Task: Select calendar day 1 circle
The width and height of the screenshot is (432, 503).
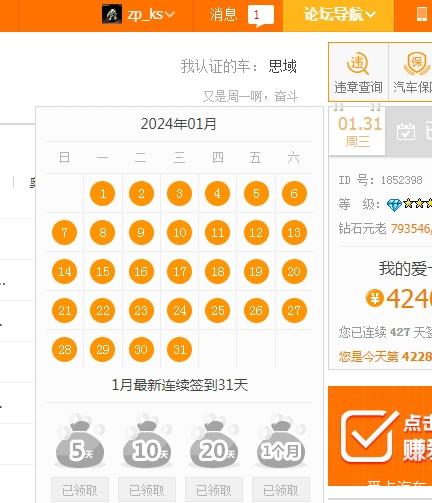Action: click(x=103, y=193)
